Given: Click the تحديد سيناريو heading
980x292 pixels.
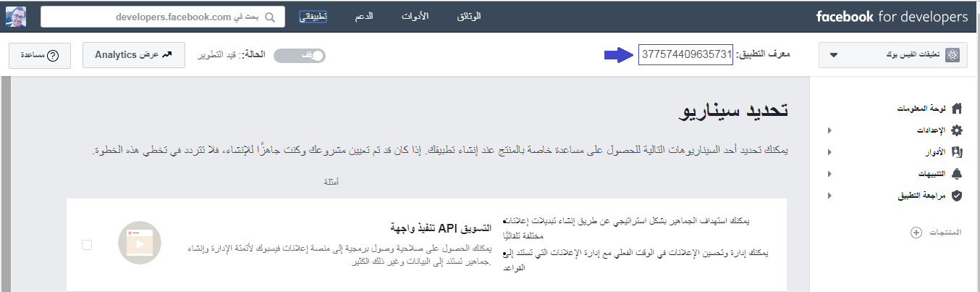Looking at the screenshot, I should (732, 112).
